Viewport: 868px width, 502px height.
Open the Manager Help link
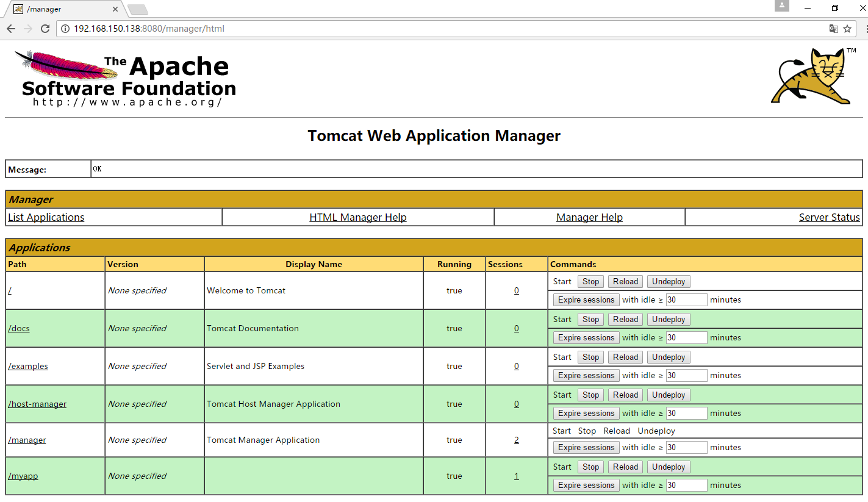click(x=589, y=217)
